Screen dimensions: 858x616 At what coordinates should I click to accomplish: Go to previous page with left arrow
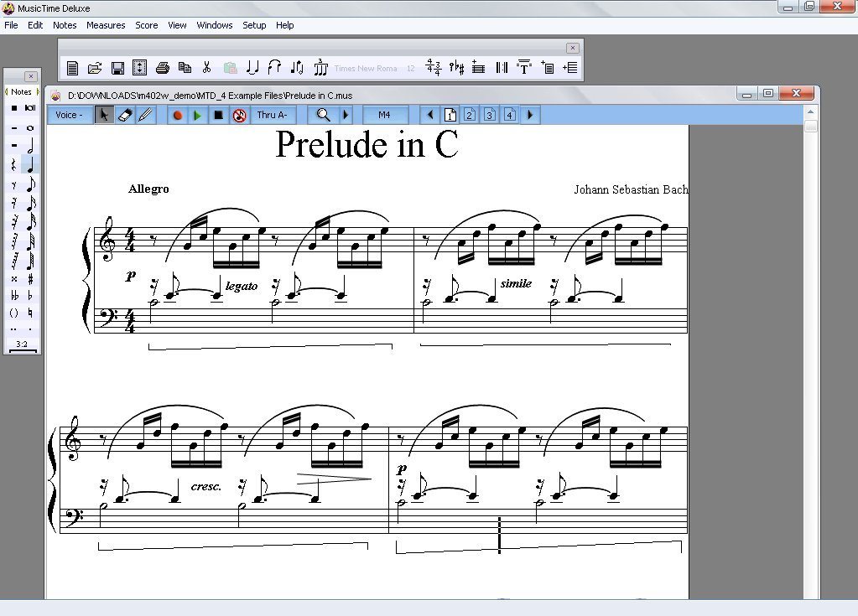429,115
